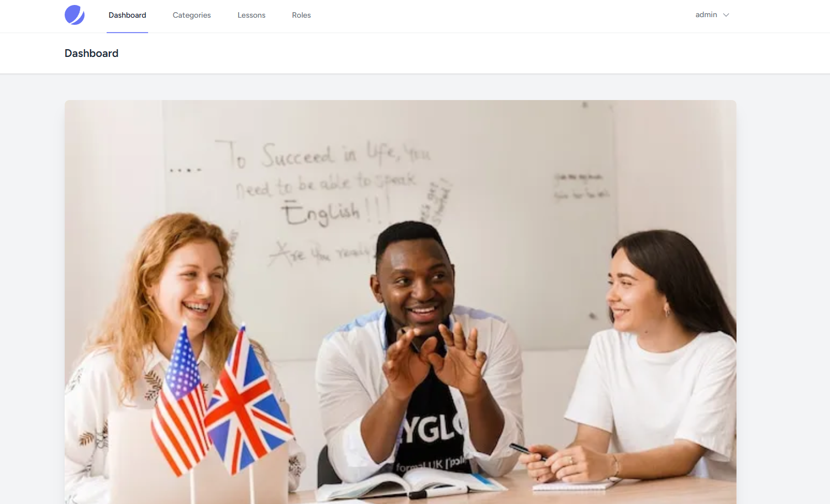Click the blue crescent app logo
The width and height of the screenshot is (830, 504).
click(75, 15)
